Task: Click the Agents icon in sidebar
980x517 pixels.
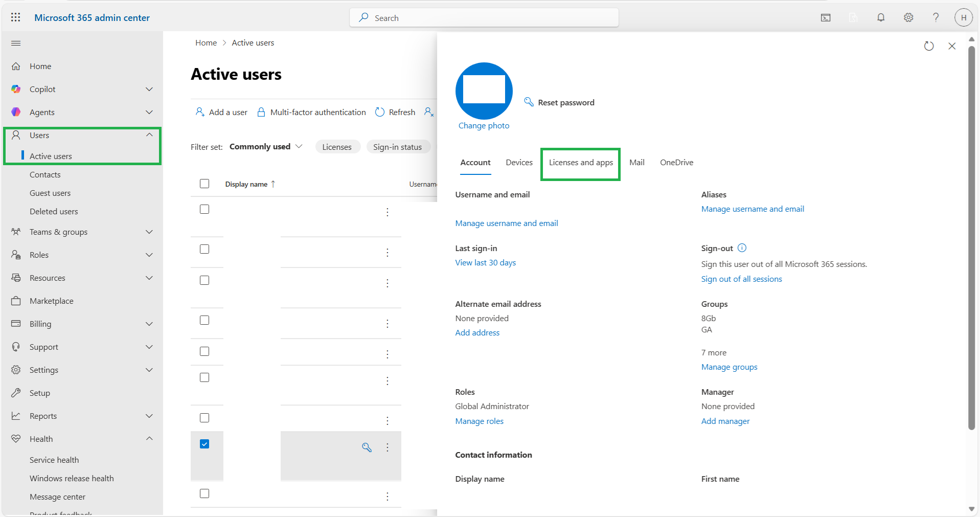Action: click(x=16, y=112)
